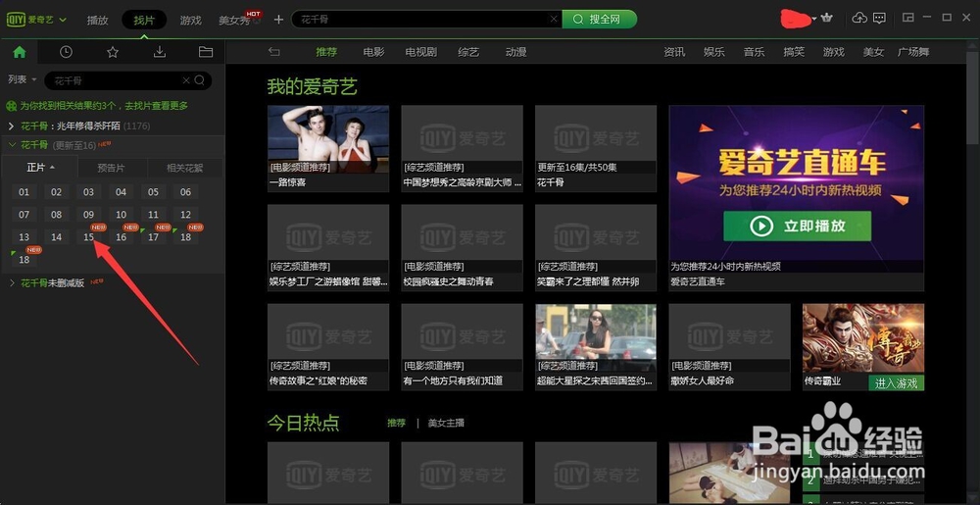Clear the top search bar text
980x505 pixels.
(554, 20)
